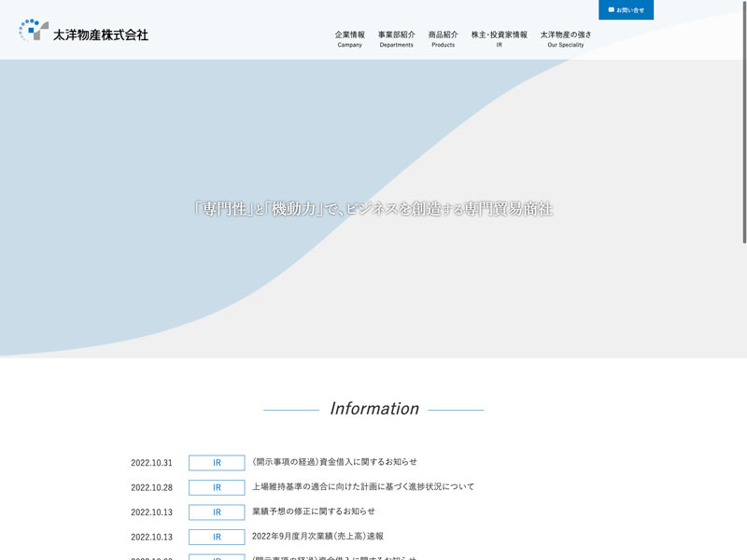Open 業績予想の修正に関するお知らせ link
This screenshot has height=560, width=747.
click(x=314, y=511)
